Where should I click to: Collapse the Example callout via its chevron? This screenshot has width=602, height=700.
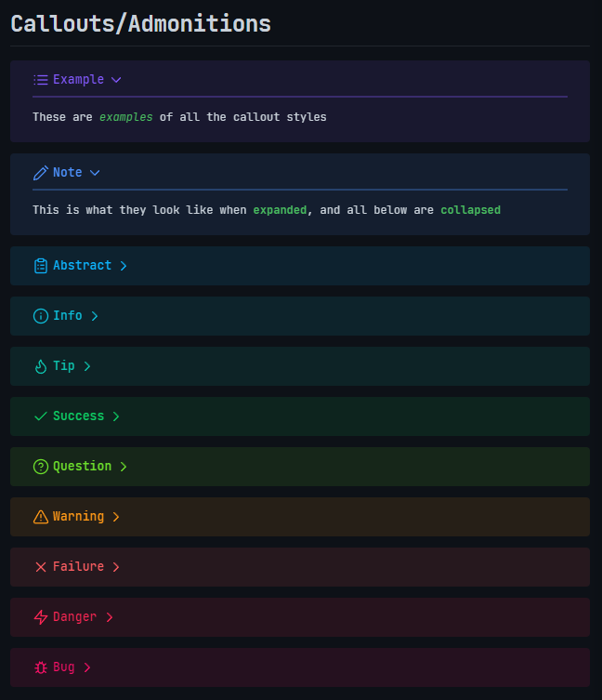(116, 80)
